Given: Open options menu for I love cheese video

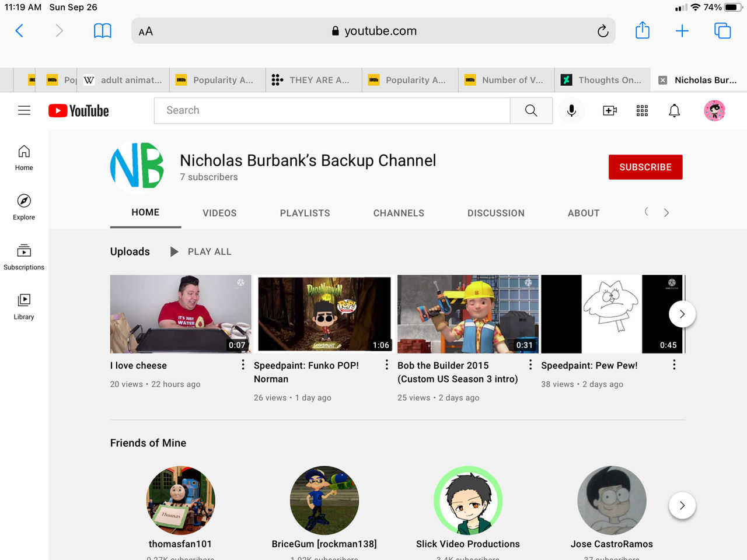Looking at the screenshot, I should [243, 365].
